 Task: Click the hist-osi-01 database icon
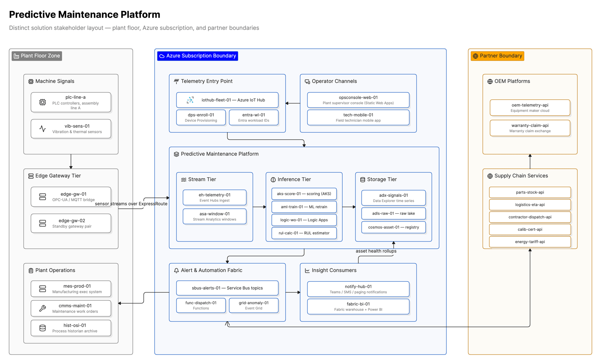coord(42,328)
